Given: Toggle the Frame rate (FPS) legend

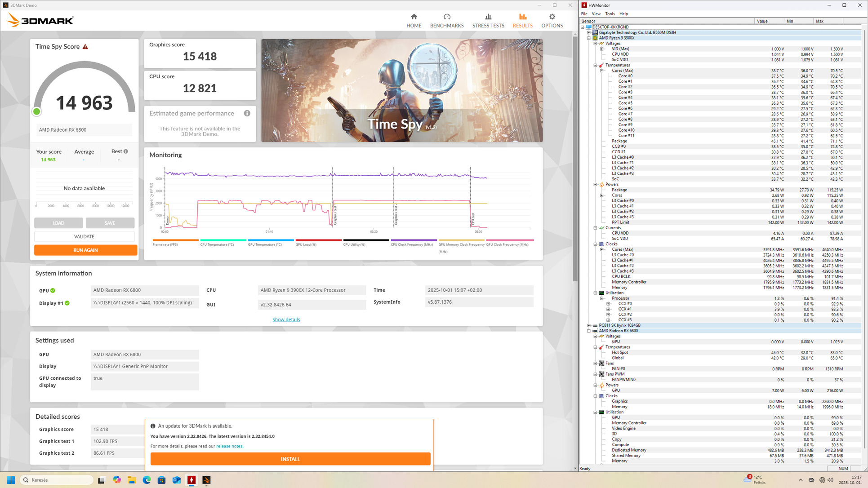Looking at the screenshot, I should point(165,244).
